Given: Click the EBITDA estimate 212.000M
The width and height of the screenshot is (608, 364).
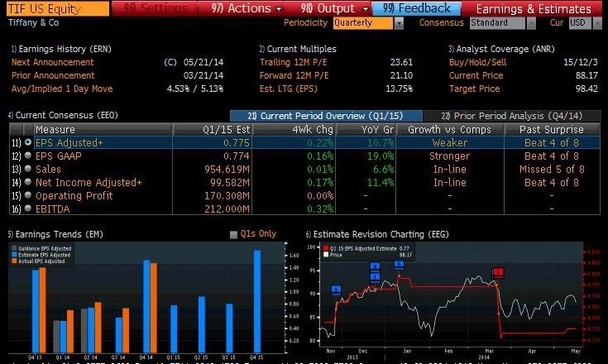Looking at the screenshot, I should pos(227,209).
